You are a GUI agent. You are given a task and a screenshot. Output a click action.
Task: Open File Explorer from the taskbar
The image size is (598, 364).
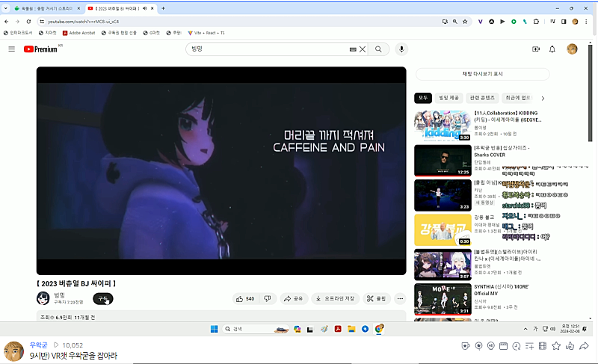tap(351, 329)
